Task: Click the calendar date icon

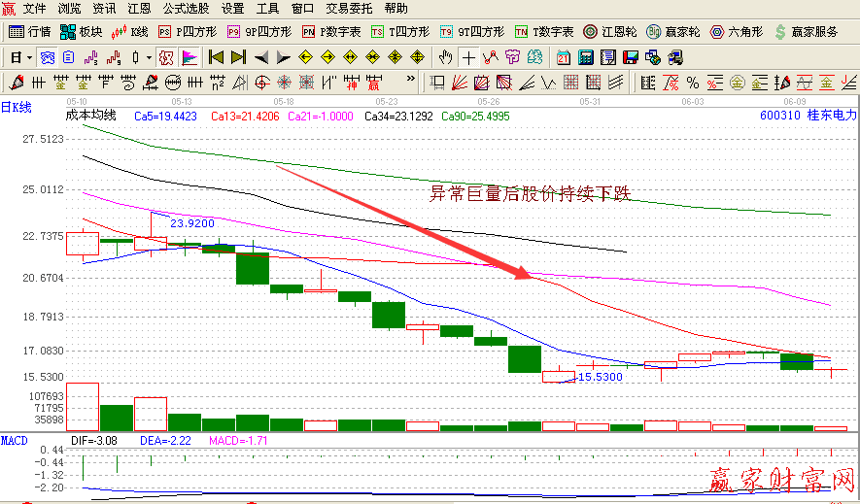Action: [x=565, y=57]
